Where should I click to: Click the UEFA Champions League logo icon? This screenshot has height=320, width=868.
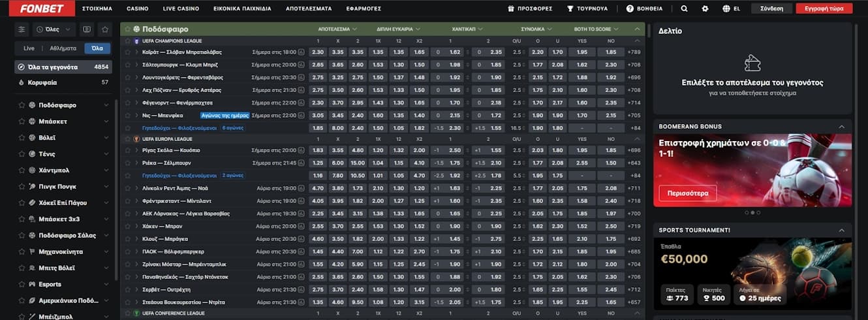(x=136, y=40)
